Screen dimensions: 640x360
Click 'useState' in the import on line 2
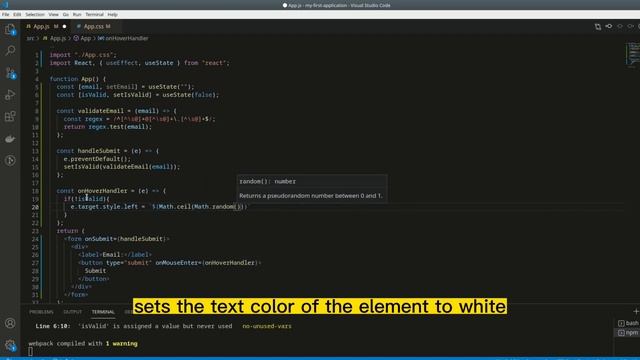(159, 63)
